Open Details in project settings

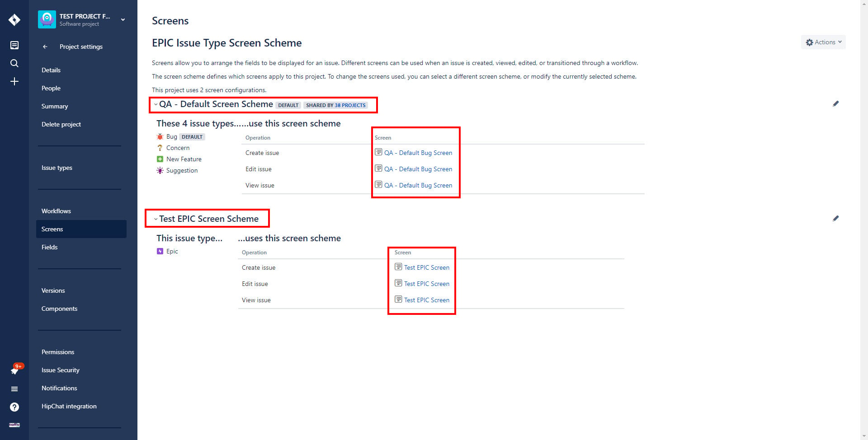tap(51, 70)
